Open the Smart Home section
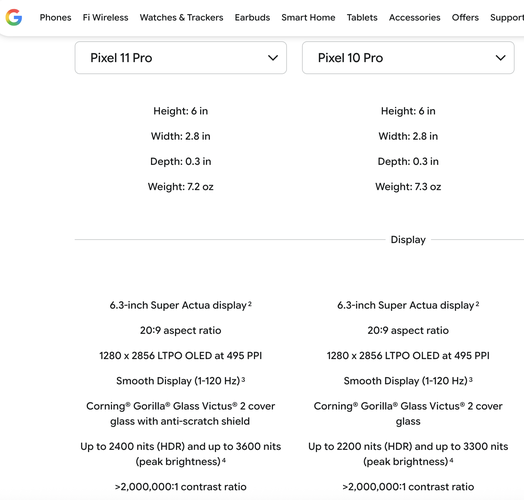Screen dimensions: 524x500 (308, 17)
